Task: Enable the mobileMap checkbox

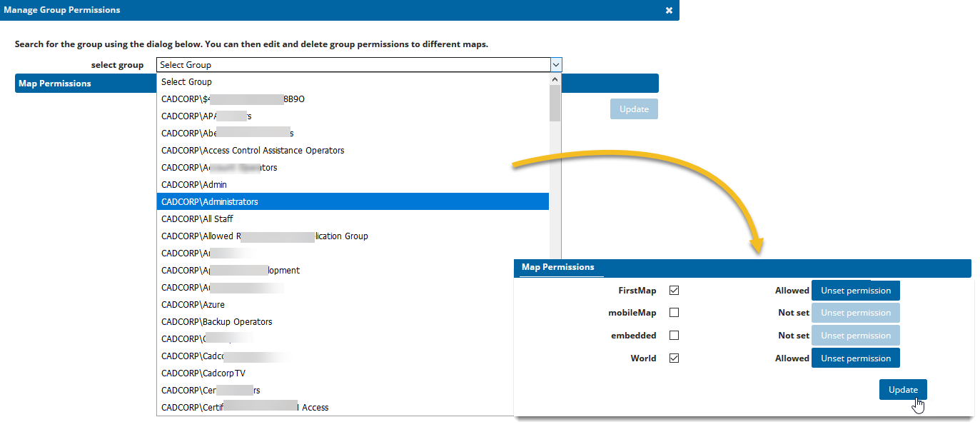Action: pyautogui.click(x=674, y=312)
